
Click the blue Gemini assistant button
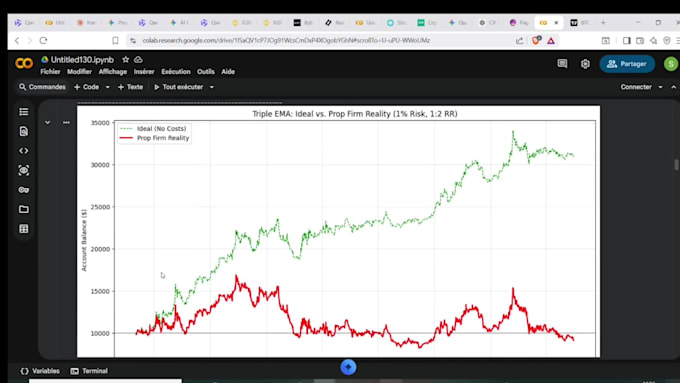click(x=348, y=367)
